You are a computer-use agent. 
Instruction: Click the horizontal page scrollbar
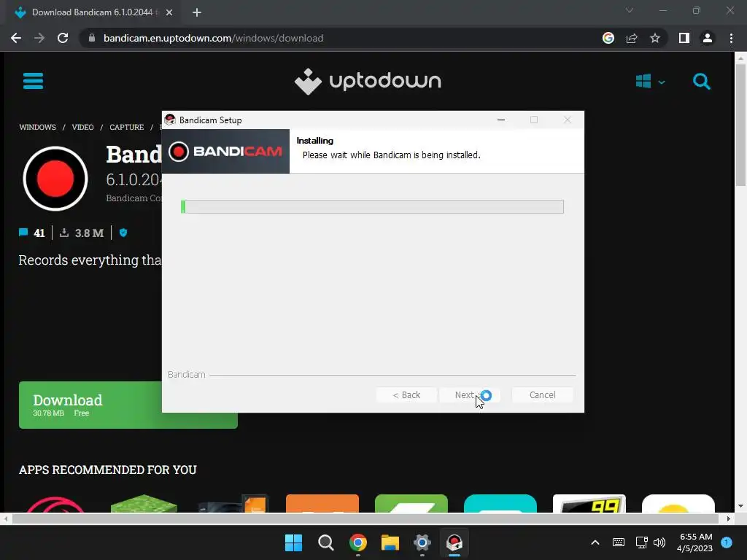[365, 518]
